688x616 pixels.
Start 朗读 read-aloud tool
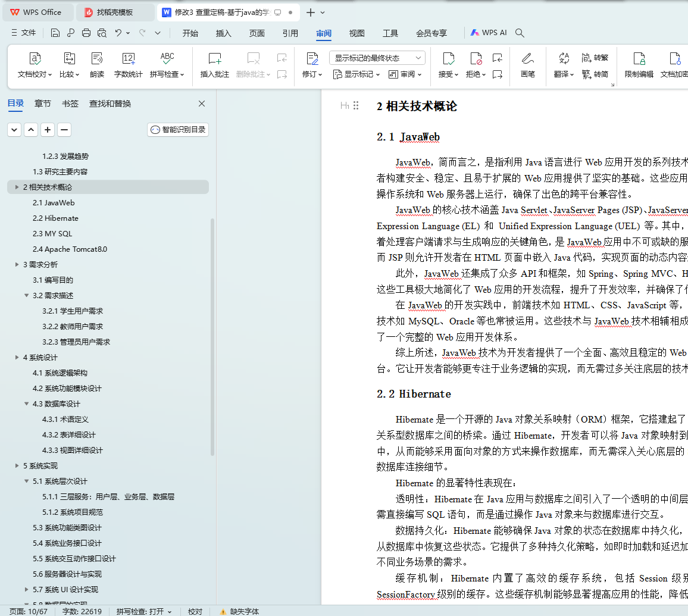click(x=97, y=65)
